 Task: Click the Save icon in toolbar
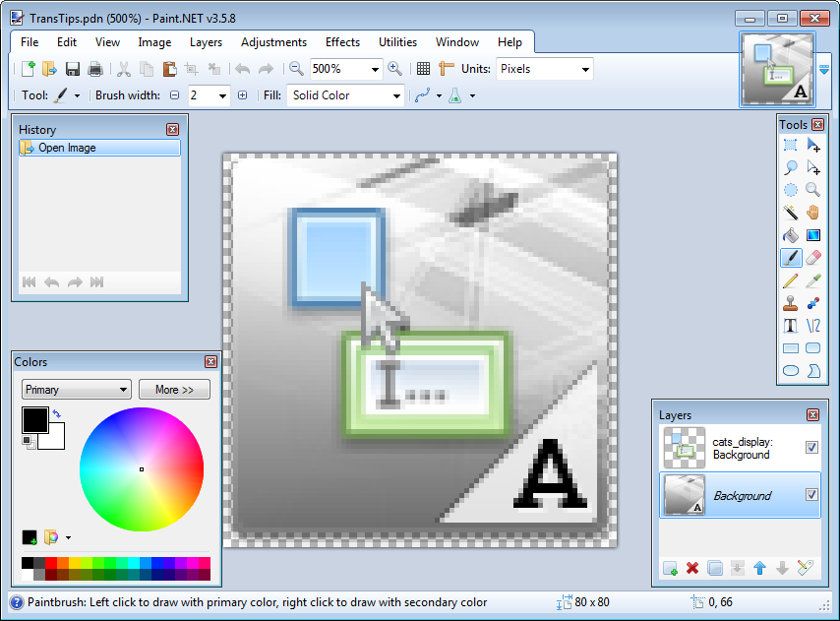73,69
